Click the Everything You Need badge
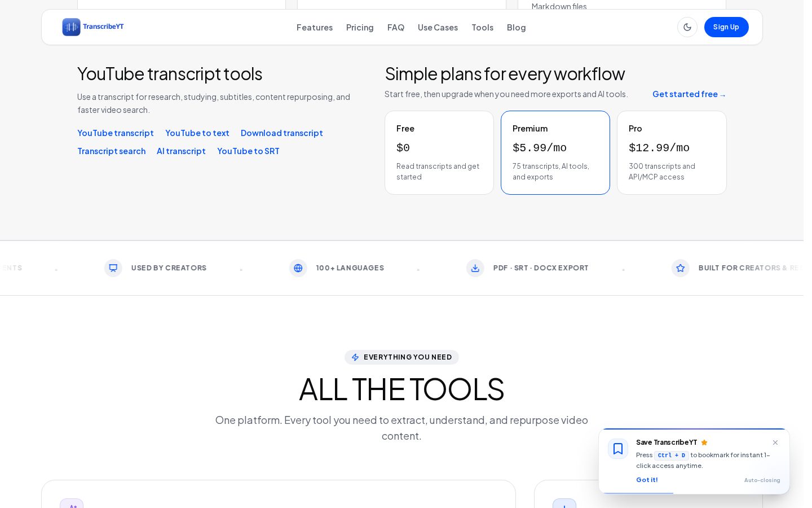This screenshot has width=812, height=508. pos(401,357)
